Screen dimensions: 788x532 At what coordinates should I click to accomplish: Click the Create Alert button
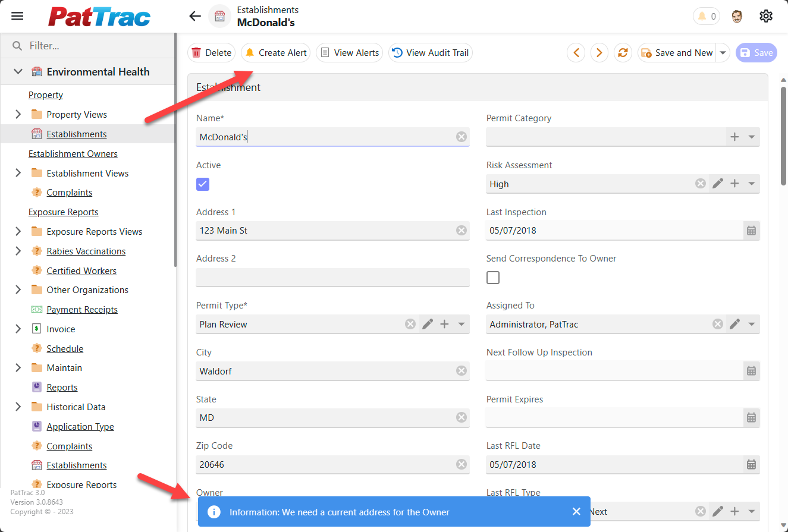pyautogui.click(x=275, y=52)
